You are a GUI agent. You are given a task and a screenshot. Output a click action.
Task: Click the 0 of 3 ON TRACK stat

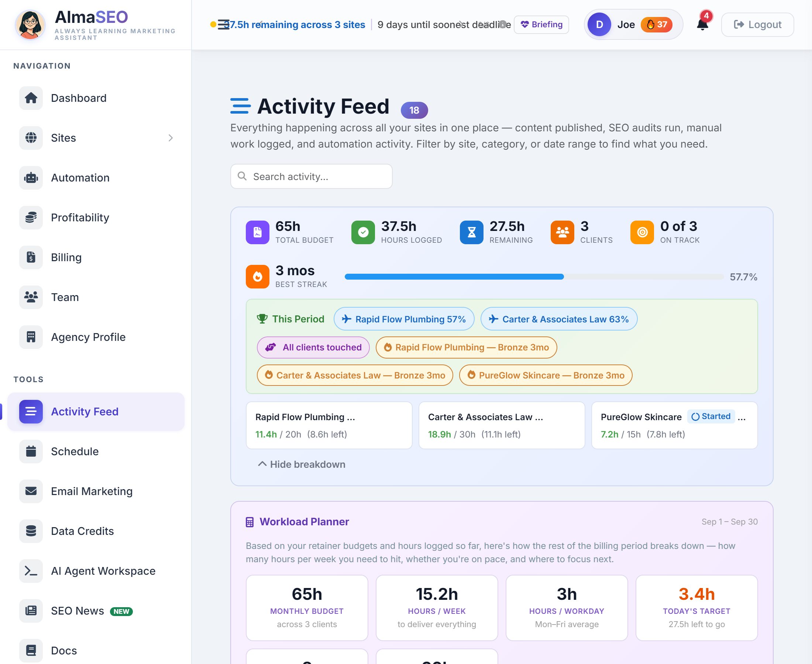(x=665, y=232)
